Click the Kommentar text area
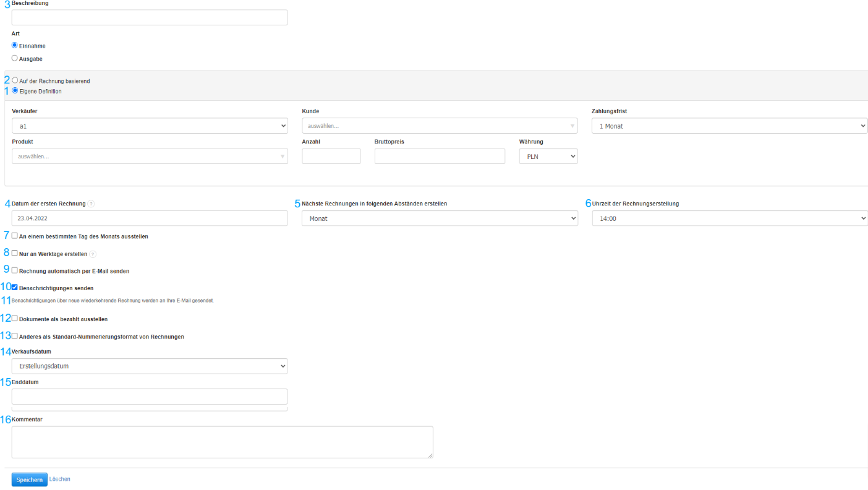Image resolution: width=868 pixels, height=490 pixels. point(222,442)
